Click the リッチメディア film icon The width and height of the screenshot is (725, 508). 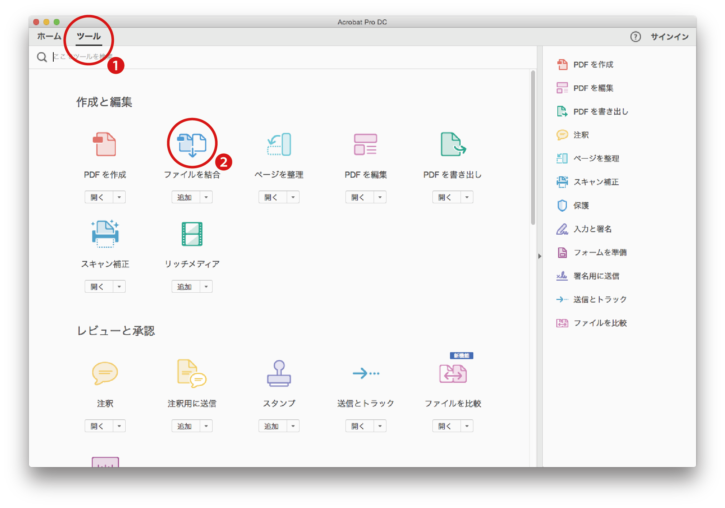coord(191,234)
